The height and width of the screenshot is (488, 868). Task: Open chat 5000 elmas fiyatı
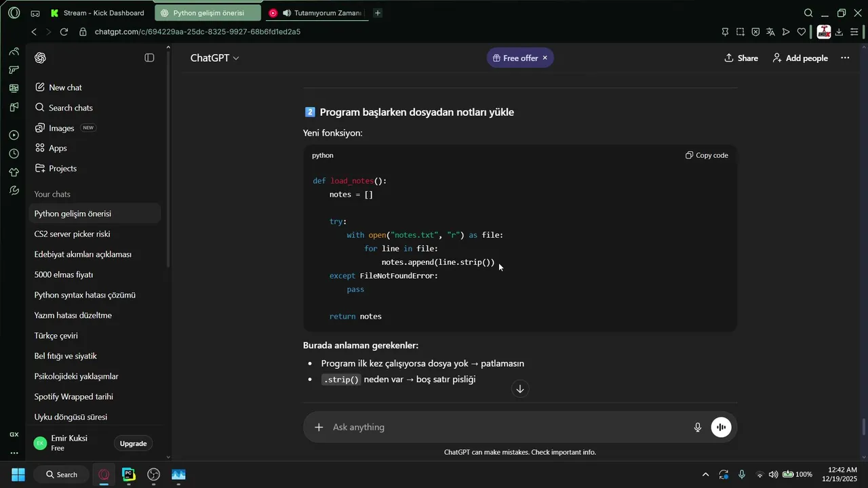coord(96,274)
